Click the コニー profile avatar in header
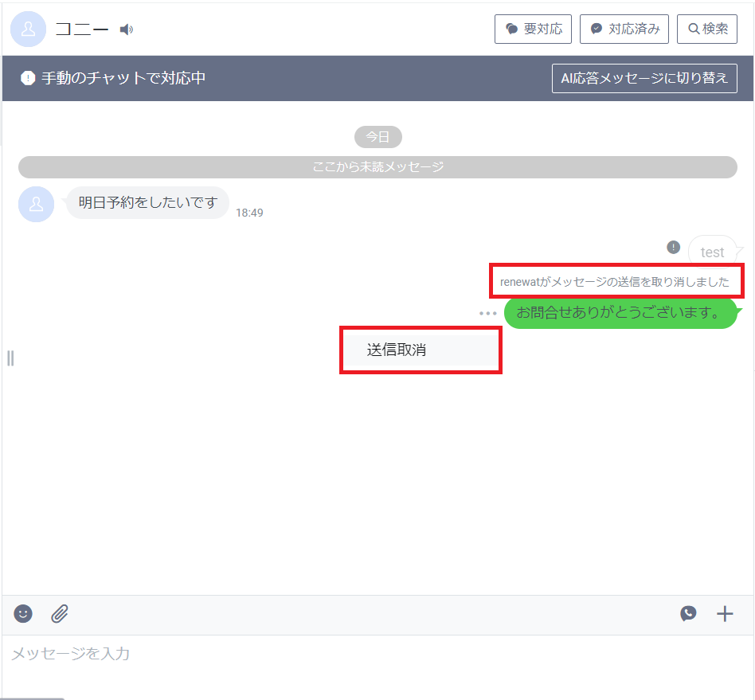This screenshot has height=700, width=755. pos(29,29)
